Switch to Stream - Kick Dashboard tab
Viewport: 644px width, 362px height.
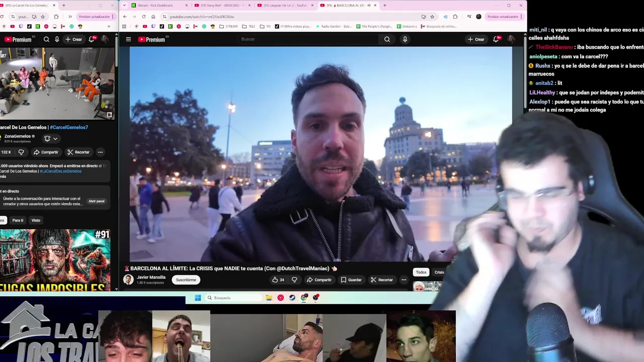(159, 5)
